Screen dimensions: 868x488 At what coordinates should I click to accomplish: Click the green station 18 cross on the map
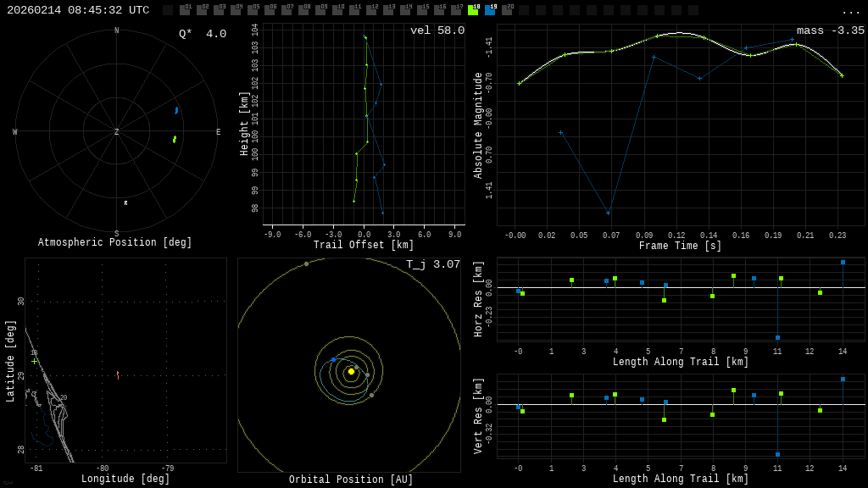[34, 361]
